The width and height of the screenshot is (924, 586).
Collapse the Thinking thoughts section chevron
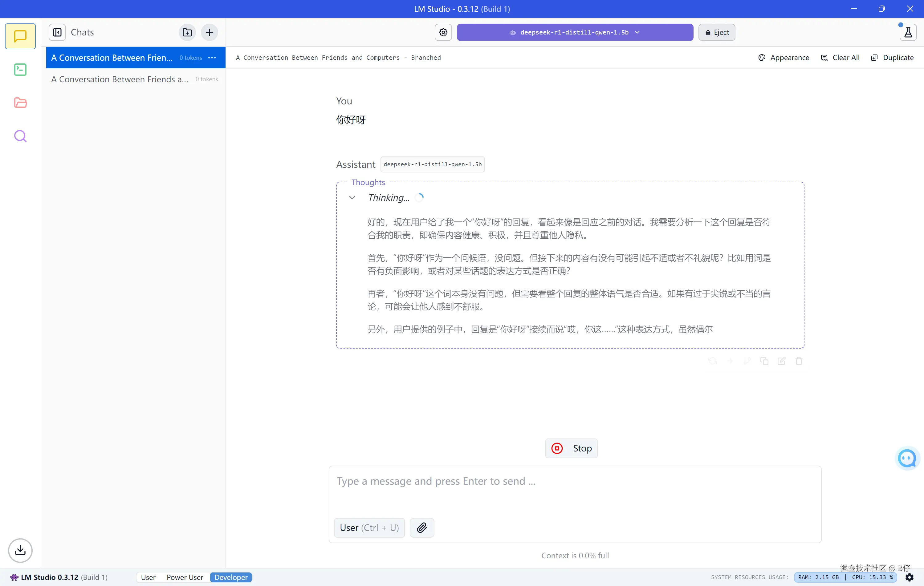(x=352, y=197)
